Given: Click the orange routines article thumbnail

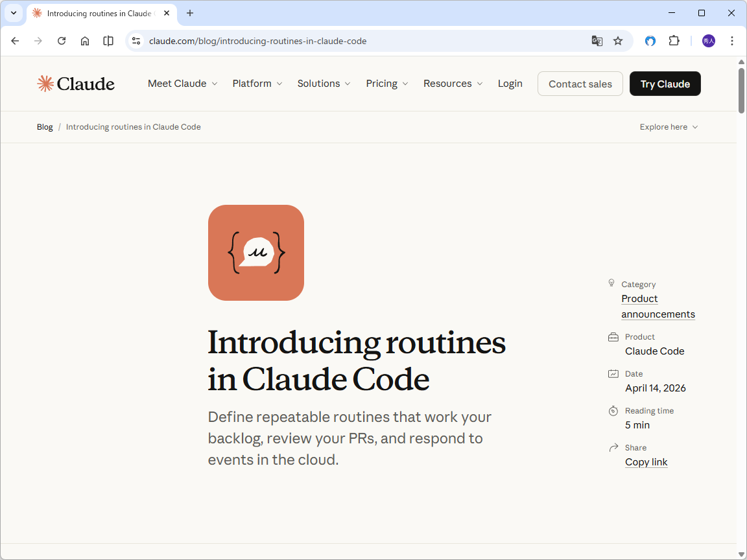Looking at the screenshot, I should [x=256, y=253].
